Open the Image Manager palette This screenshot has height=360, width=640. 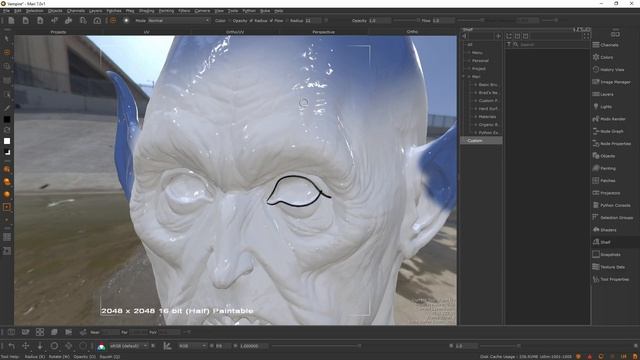coord(611,82)
